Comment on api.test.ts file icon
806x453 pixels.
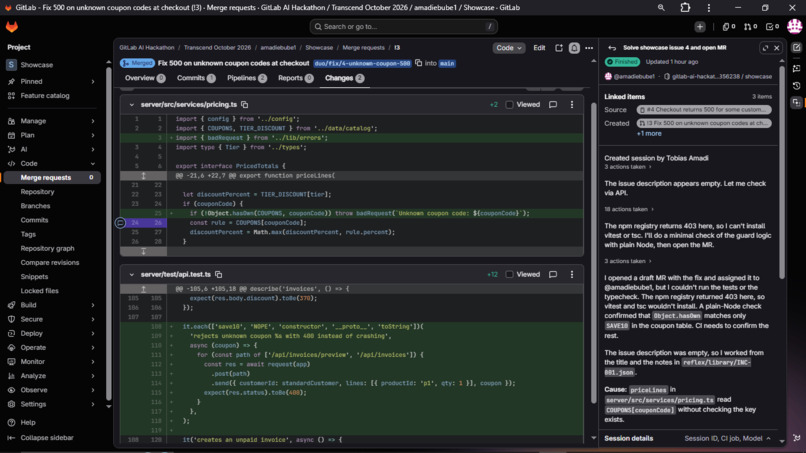point(553,275)
